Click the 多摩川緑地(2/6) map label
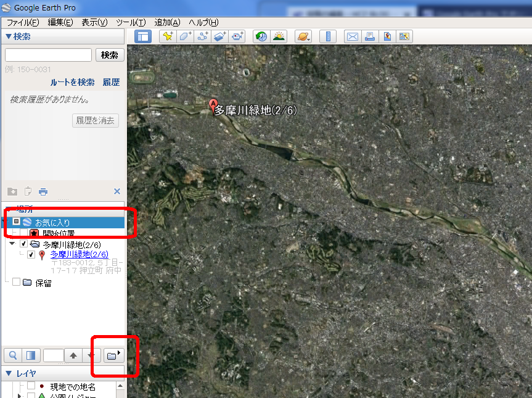The image size is (532, 398). coord(256,110)
